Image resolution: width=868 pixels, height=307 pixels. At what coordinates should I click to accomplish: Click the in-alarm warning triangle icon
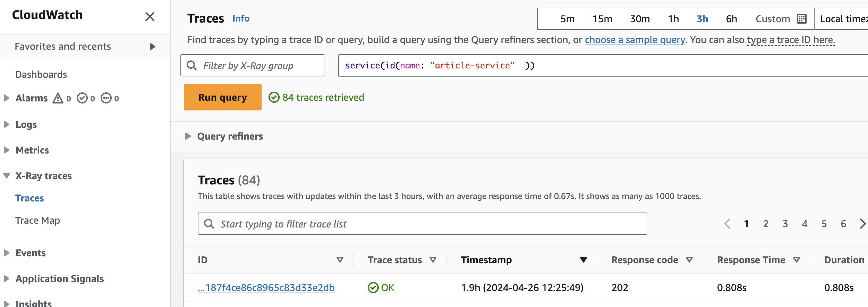pyautogui.click(x=58, y=98)
